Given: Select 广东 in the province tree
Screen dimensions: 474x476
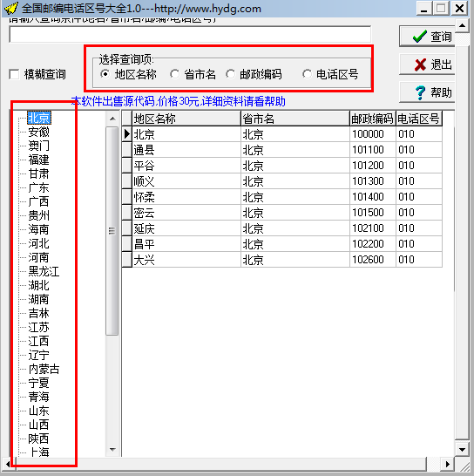Looking at the screenshot, I should 38,187.
